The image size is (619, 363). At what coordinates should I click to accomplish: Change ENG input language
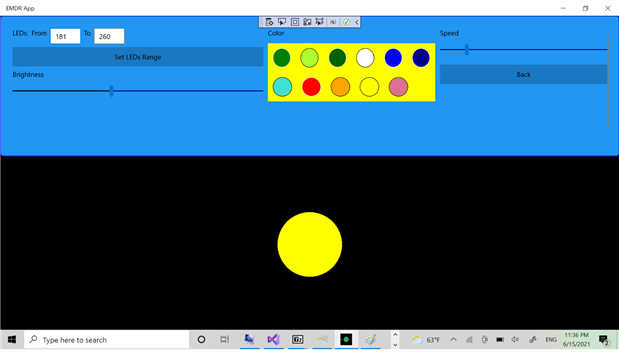551,339
